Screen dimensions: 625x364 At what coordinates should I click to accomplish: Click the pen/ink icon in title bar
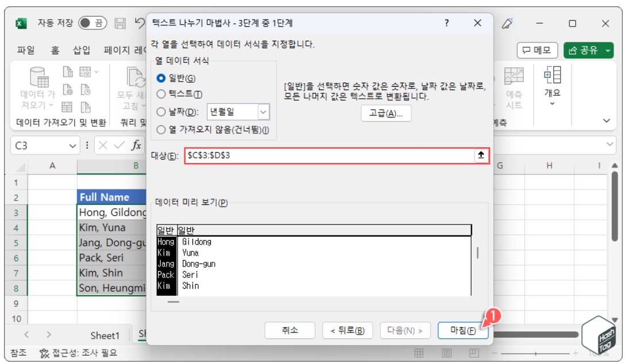(x=507, y=23)
